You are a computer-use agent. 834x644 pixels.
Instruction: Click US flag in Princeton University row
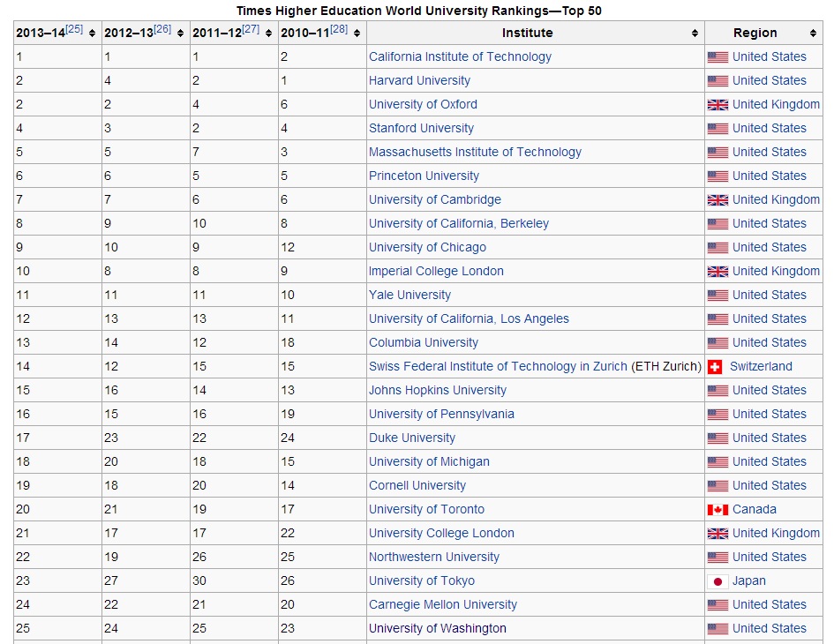pyautogui.click(x=718, y=176)
